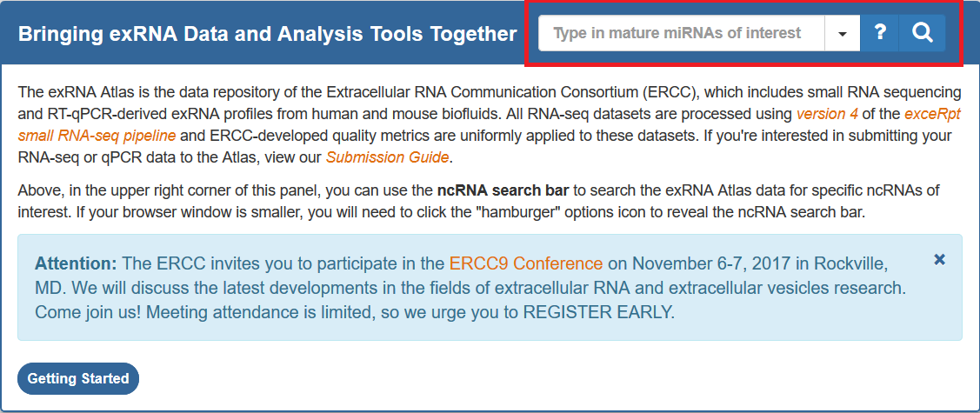Click the "Bringing exRNA Data" panel heading
Screen dimensions: 980x413
pos(268,34)
